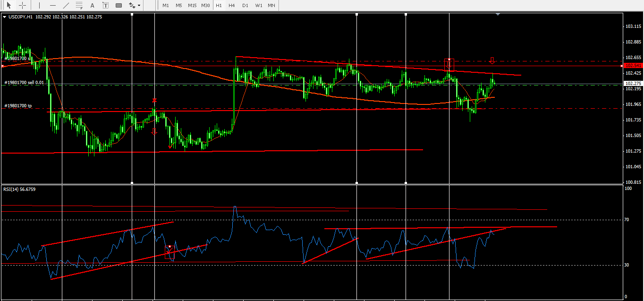Select the Fibonacci retracement tool

(79, 5)
